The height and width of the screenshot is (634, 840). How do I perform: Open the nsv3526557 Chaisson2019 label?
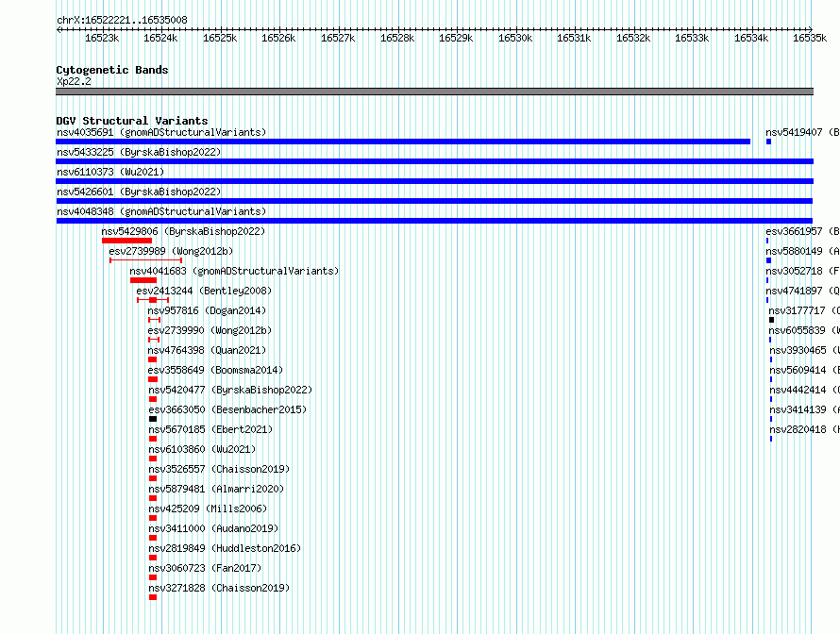click(x=219, y=469)
